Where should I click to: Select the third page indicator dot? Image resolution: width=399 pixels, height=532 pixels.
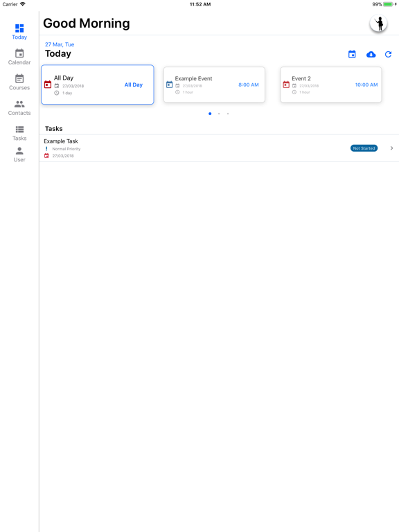(x=228, y=114)
